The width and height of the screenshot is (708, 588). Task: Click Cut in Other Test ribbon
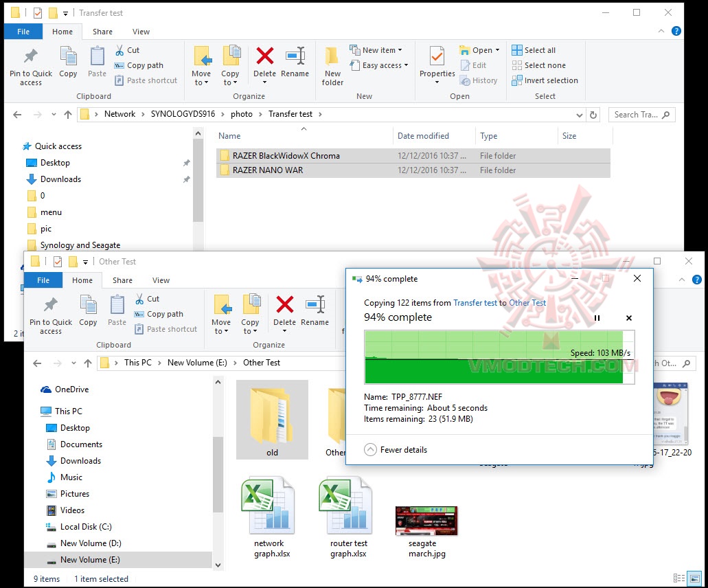pyautogui.click(x=147, y=299)
